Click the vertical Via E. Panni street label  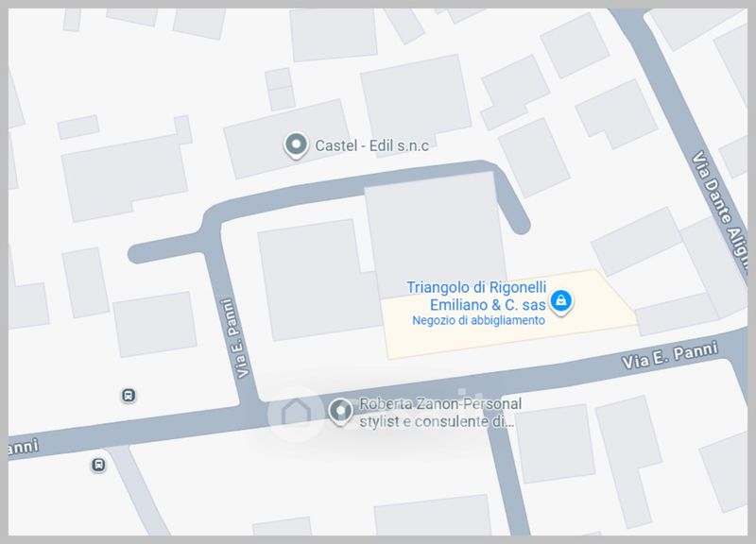click(x=234, y=338)
